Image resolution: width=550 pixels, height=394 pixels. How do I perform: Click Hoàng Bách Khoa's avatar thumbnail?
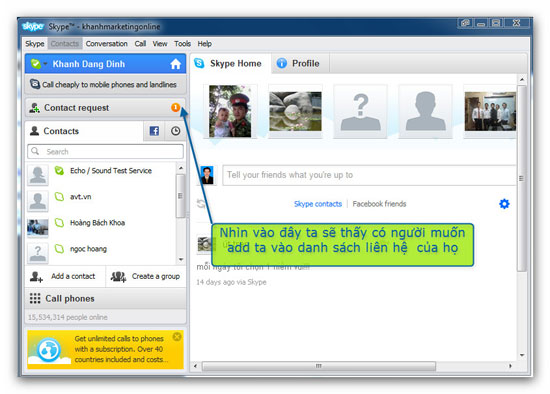coord(38,227)
